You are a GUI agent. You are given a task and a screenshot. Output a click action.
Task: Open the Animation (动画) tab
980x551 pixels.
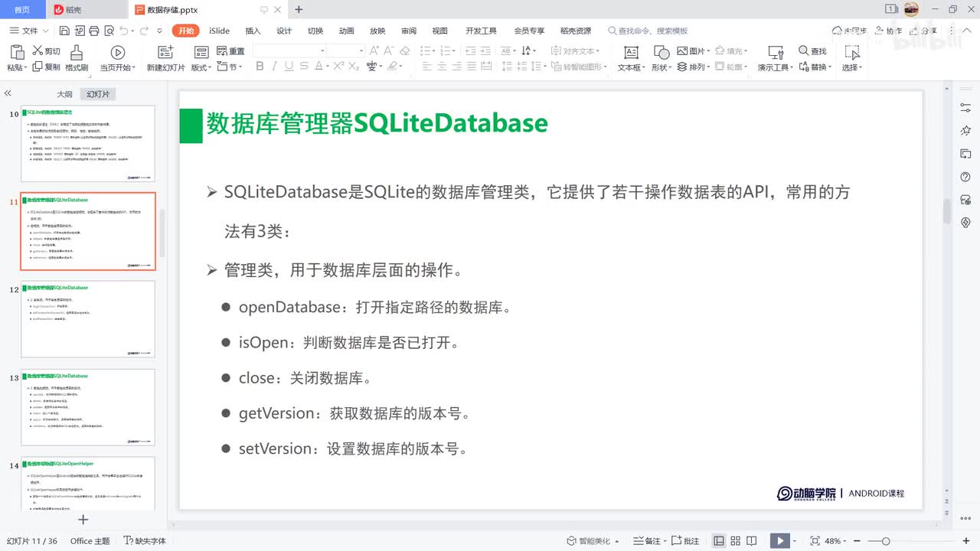(347, 31)
